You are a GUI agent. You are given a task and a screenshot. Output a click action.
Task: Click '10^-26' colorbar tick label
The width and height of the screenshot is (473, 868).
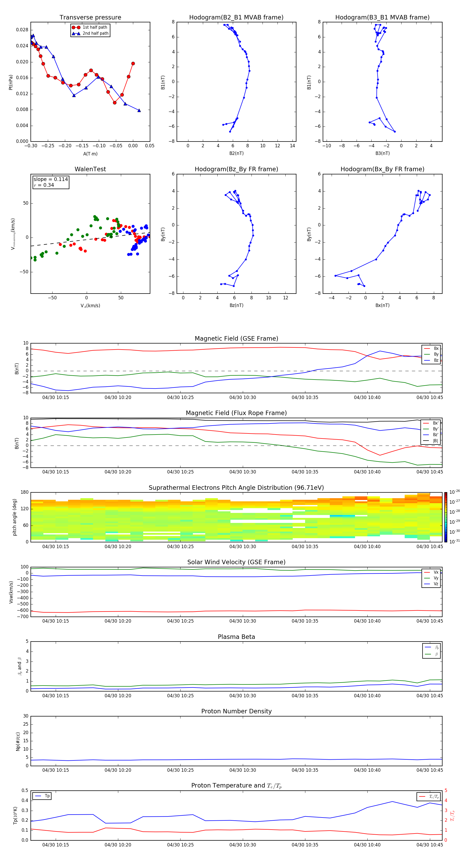point(455,492)
